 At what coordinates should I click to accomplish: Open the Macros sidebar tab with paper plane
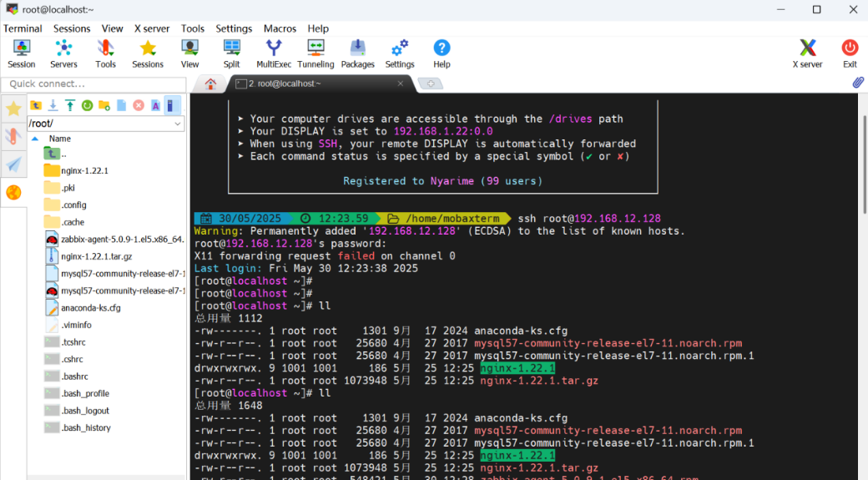pos(13,164)
